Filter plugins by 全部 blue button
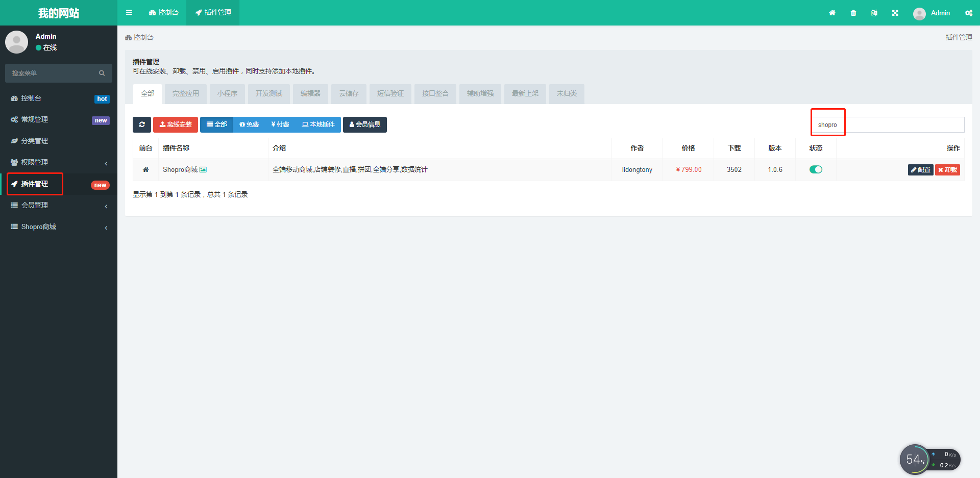Screen dimensions: 980x478 [x=217, y=124]
